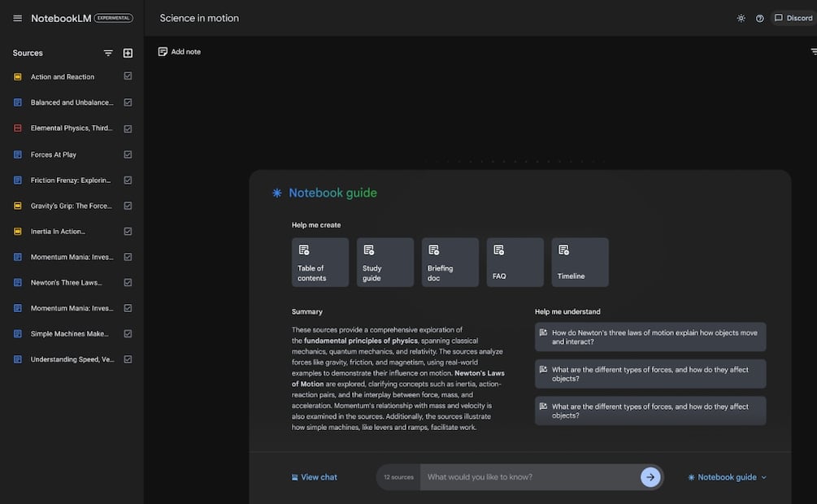
Task: Select the Newton's three laws suggested question
Action: click(650, 337)
